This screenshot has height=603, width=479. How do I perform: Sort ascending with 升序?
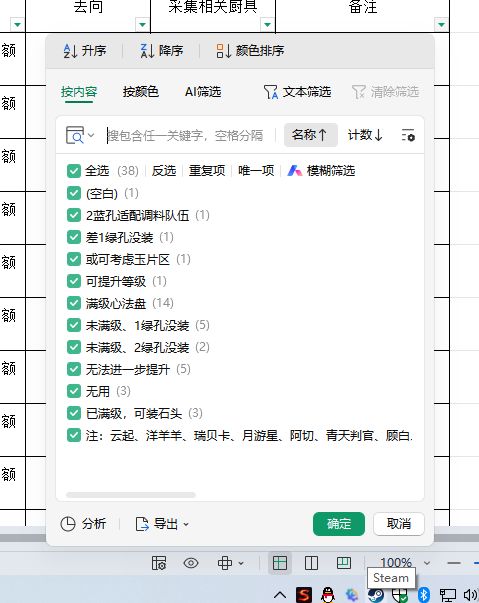[x=85, y=50]
